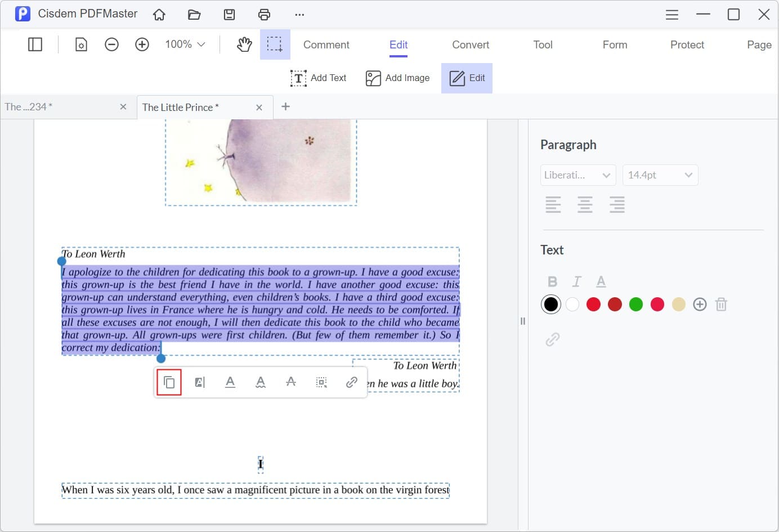Switch to the Form tab
The image size is (779, 532).
click(615, 44)
